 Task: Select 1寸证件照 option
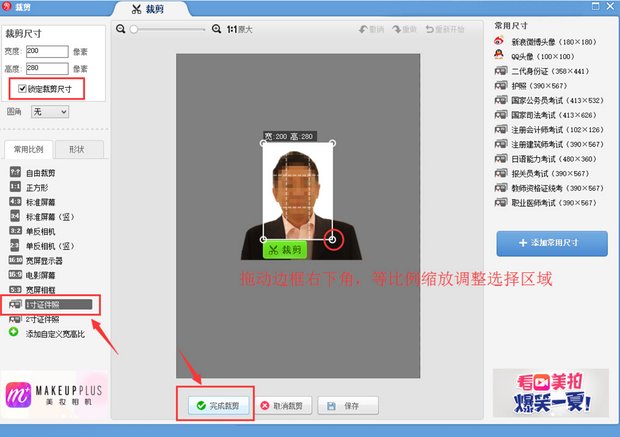[x=51, y=304]
